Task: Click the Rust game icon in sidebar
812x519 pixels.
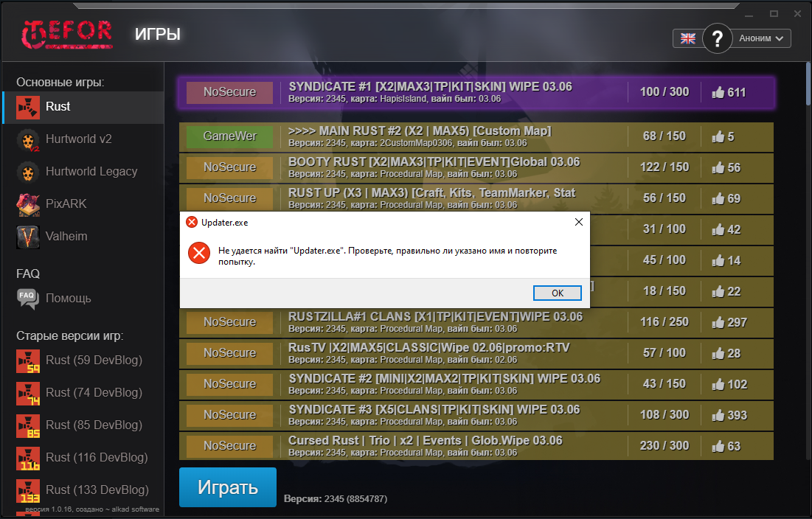Action: pyautogui.click(x=28, y=108)
